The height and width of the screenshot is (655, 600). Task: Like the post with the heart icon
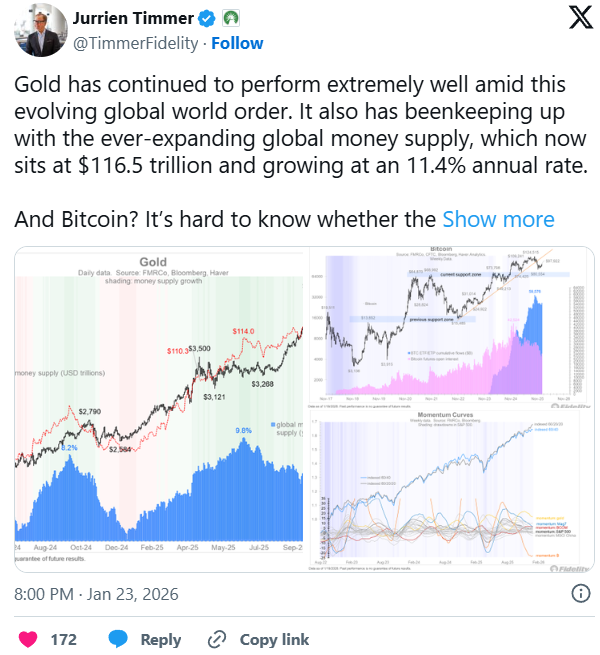click(28, 639)
